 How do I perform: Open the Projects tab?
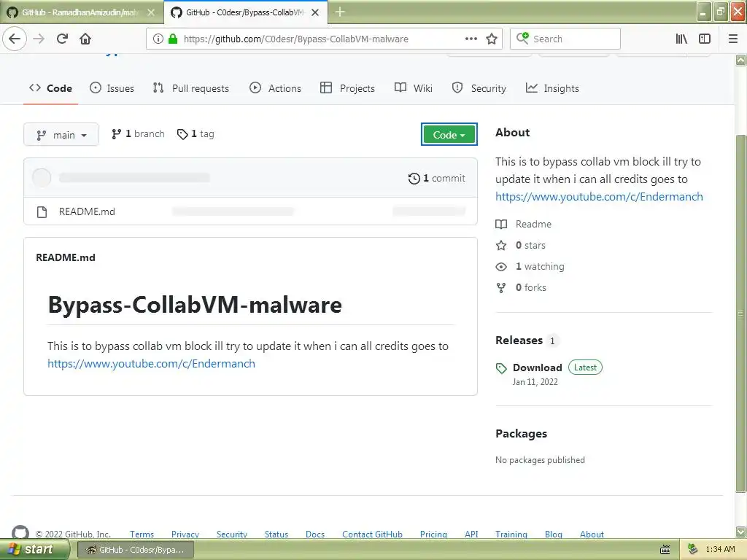click(x=347, y=88)
